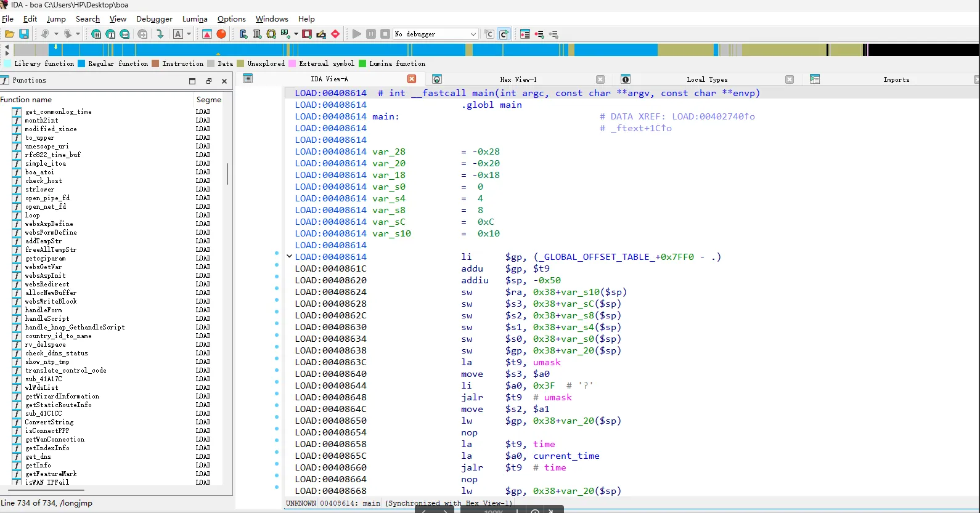980x513 pixels.
Task: Save the database with the floppy disk icon
Action: pyautogui.click(x=24, y=34)
